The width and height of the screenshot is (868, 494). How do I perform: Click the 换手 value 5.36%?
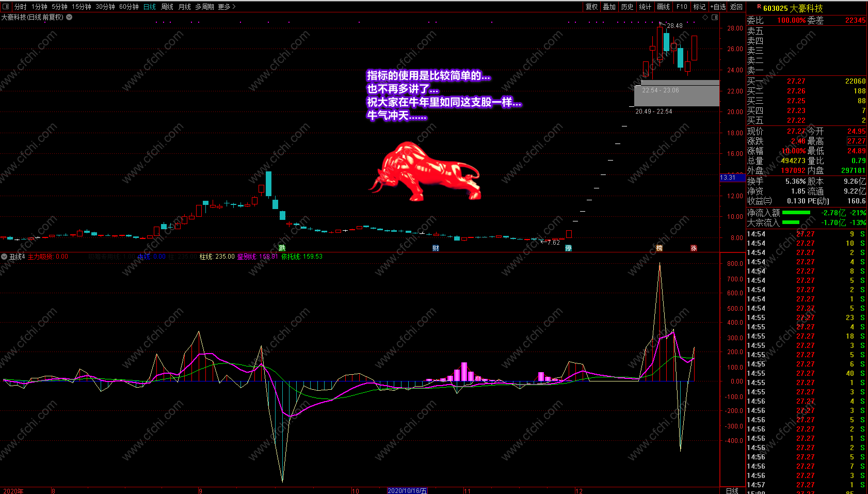tap(795, 181)
